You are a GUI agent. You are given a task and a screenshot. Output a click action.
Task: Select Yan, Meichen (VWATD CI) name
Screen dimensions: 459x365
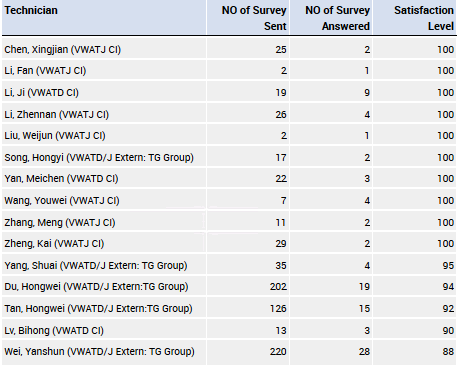pos(61,179)
